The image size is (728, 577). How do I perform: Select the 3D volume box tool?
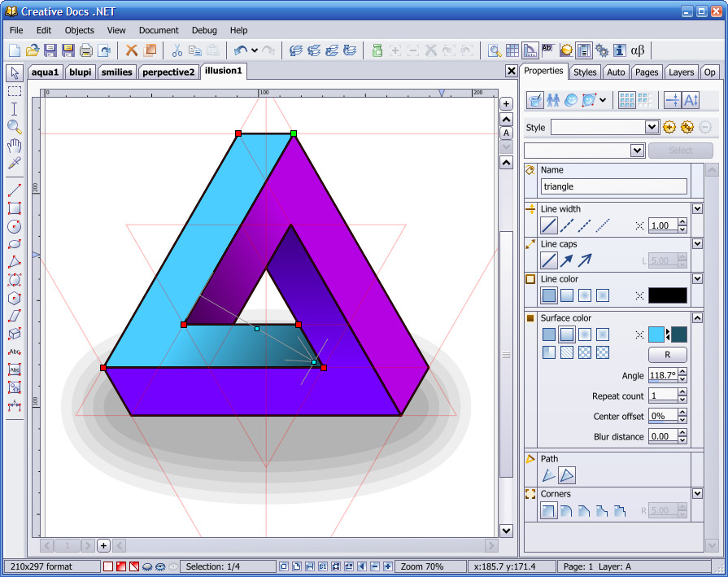coord(15,334)
